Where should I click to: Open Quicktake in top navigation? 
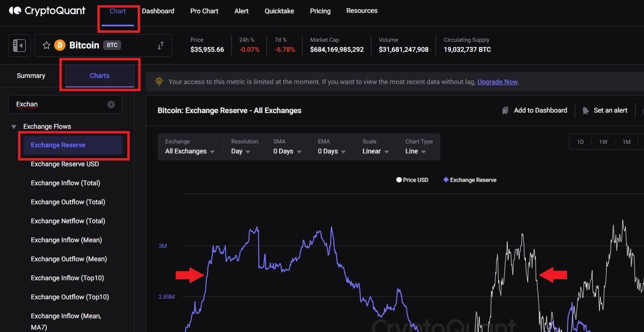pyautogui.click(x=279, y=11)
